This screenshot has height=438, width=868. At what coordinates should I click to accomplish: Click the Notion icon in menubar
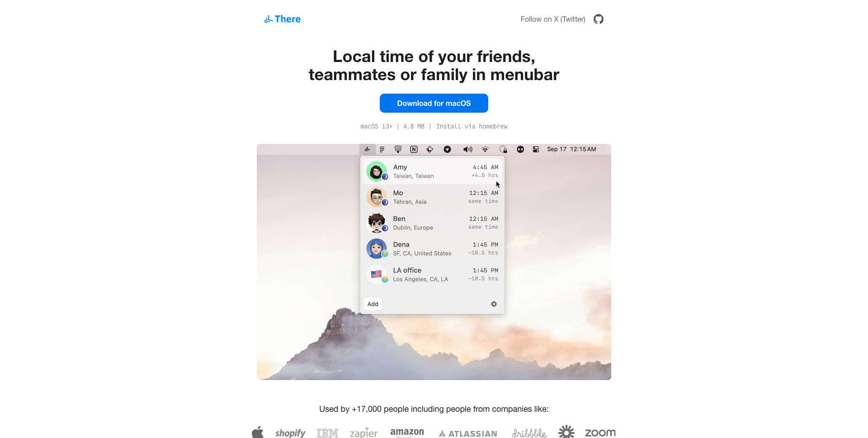click(x=414, y=149)
